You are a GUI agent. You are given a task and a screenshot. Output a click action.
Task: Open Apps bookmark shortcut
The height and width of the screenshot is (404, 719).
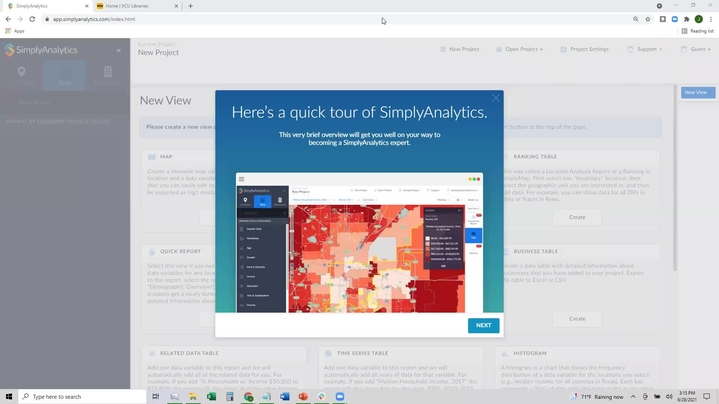15,31
